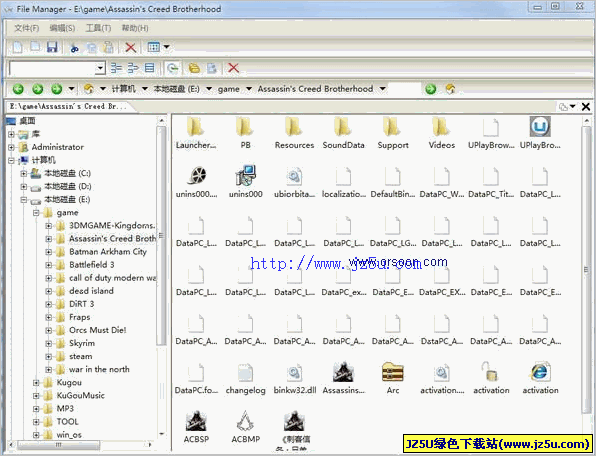Click Assassin's Creed Brotherhood breadcrumb
This screenshot has height=456, width=596.
point(315,89)
